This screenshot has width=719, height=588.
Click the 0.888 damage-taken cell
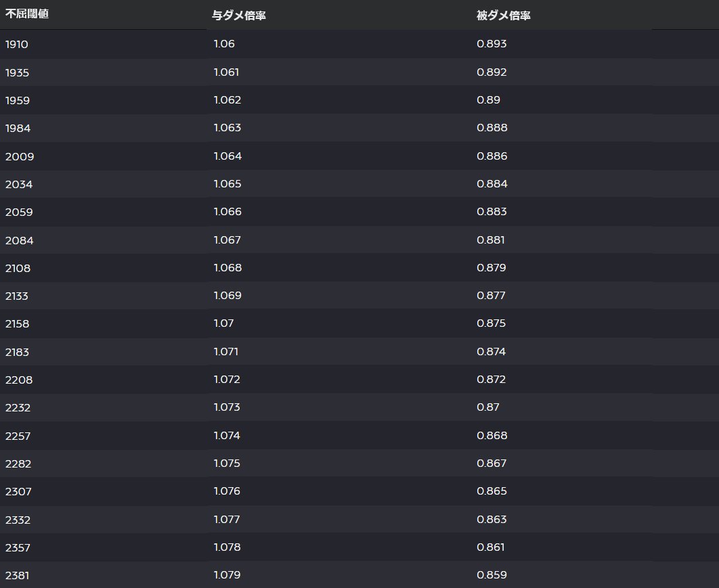(x=492, y=128)
